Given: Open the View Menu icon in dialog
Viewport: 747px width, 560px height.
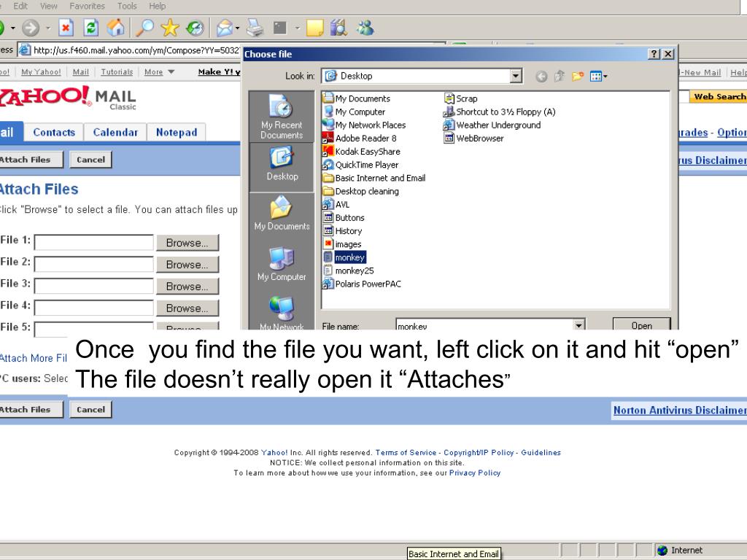Looking at the screenshot, I should [x=598, y=76].
